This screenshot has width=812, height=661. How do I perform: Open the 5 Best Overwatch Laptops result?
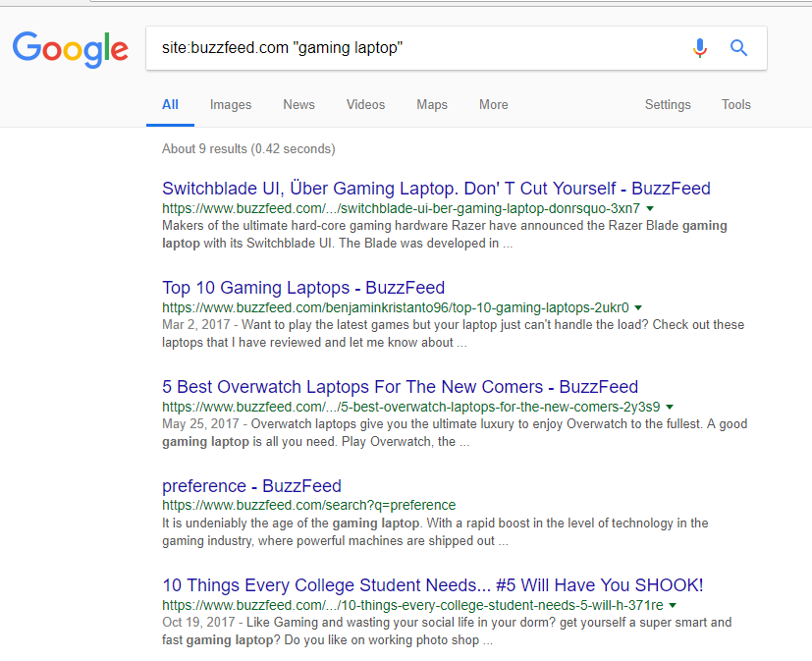[400, 387]
